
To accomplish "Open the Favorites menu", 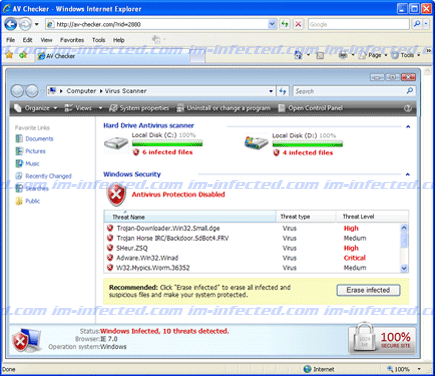I will coord(72,40).
